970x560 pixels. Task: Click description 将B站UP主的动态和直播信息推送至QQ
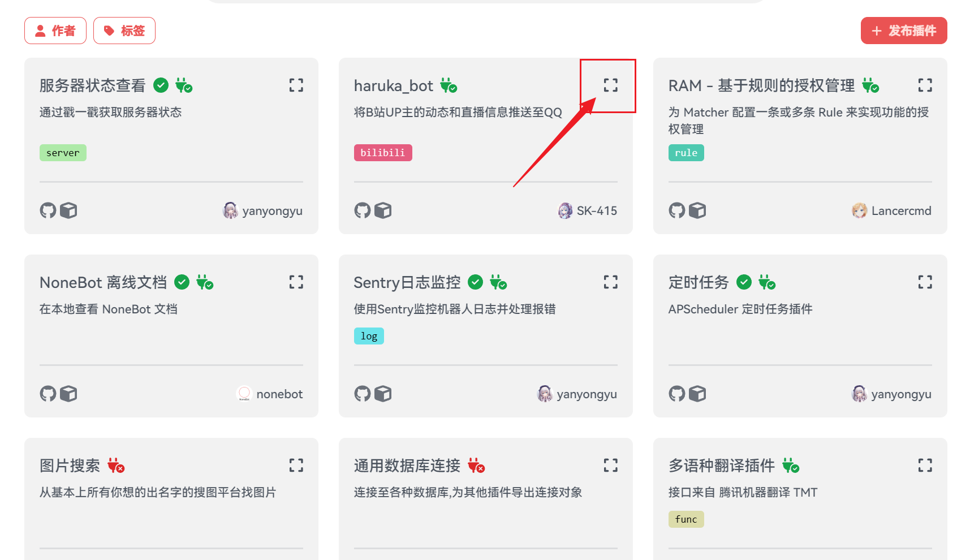point(458,112)
